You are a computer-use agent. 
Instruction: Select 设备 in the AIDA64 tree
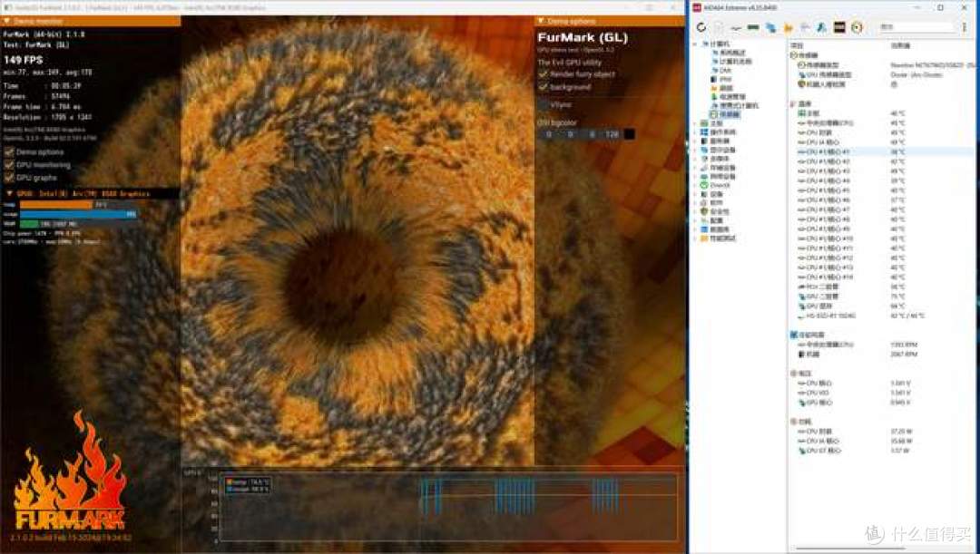tap(716, 194)
